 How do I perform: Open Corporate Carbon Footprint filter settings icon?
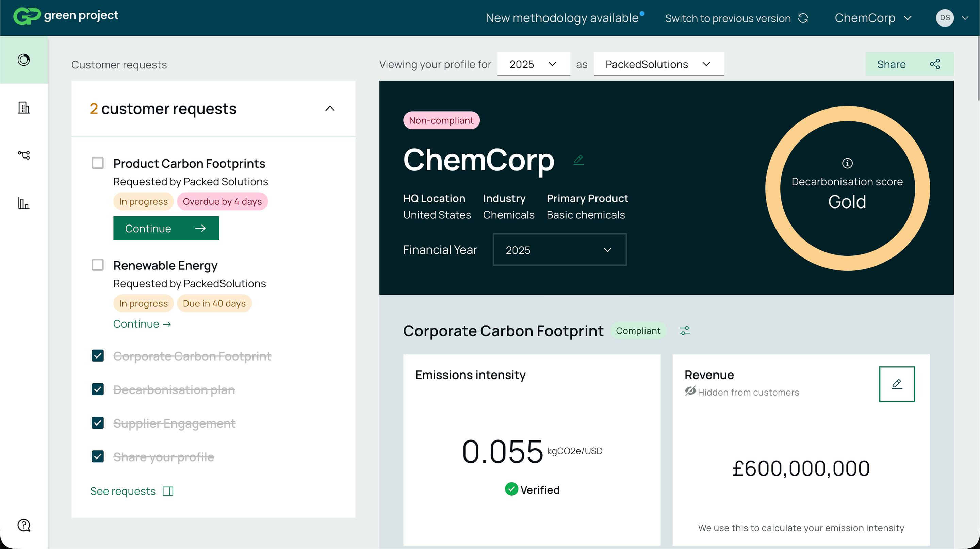(685, 331)
